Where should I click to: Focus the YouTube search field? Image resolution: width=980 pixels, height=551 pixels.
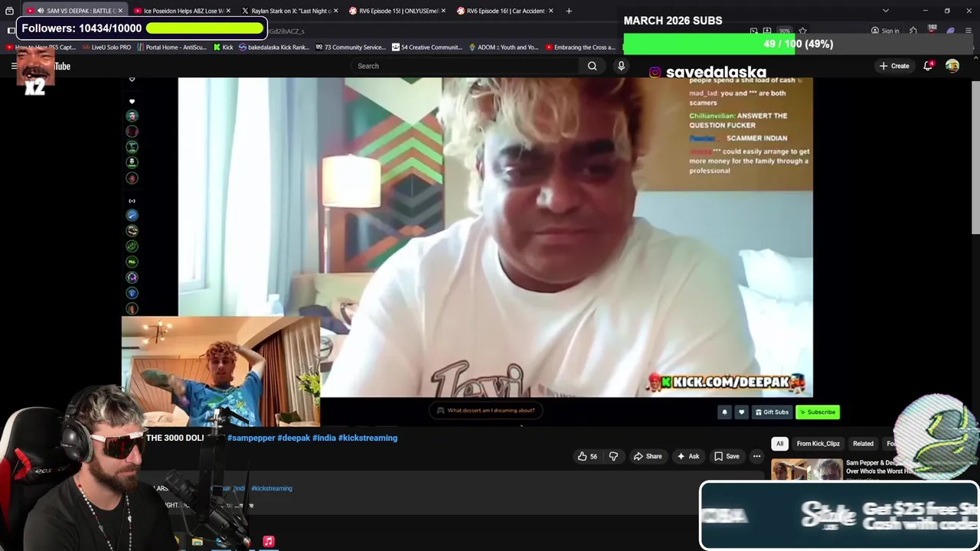point(465,66)
